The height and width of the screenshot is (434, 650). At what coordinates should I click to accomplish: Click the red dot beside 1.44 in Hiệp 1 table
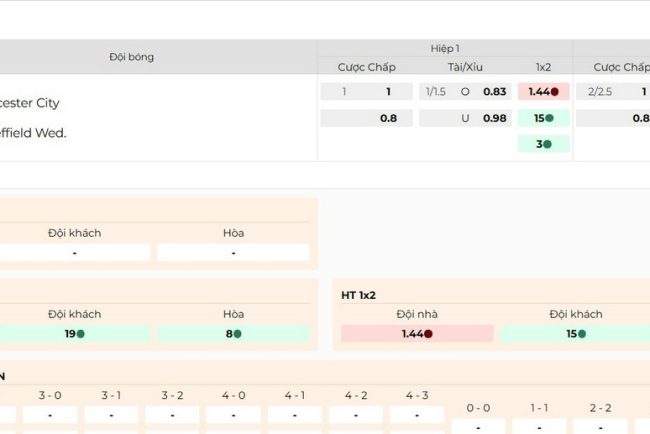556,92
